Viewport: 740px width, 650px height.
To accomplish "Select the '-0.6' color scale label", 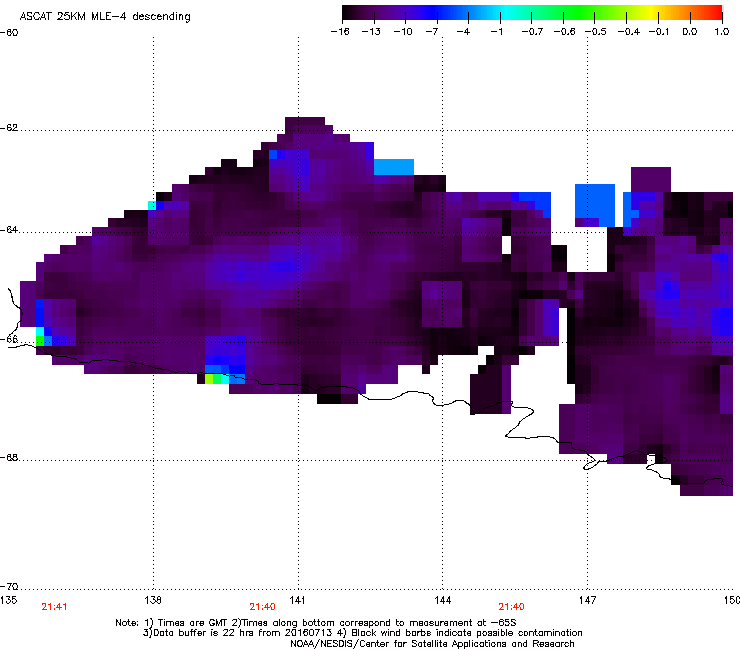I will [x=564, y=32].
